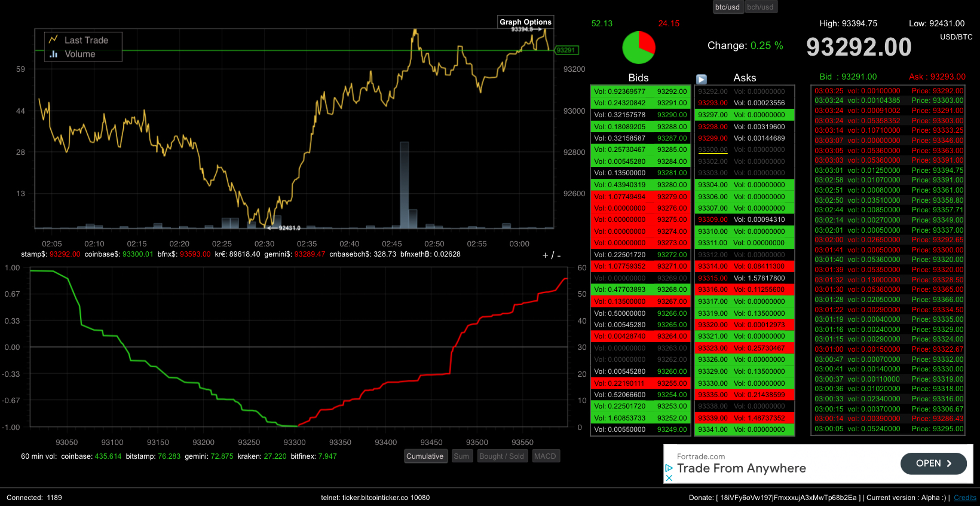Click the plus zoom control under the chart

pos(545,255)
